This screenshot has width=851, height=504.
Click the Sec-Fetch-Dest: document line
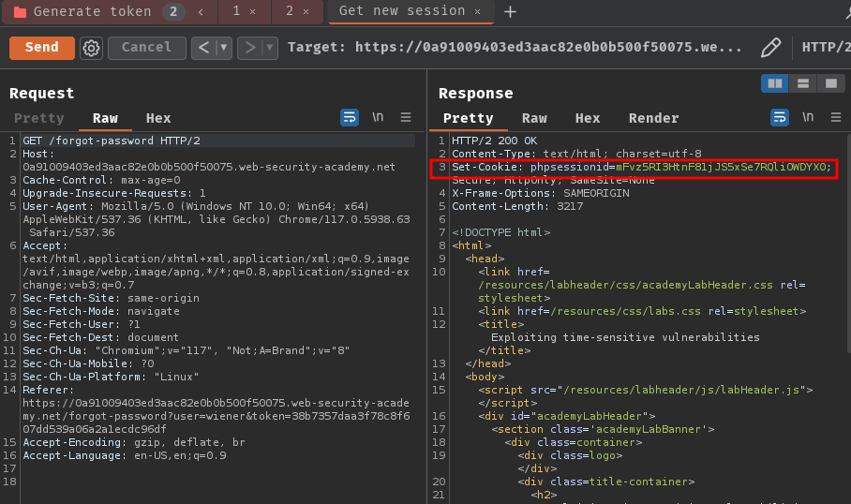[100, 337]
